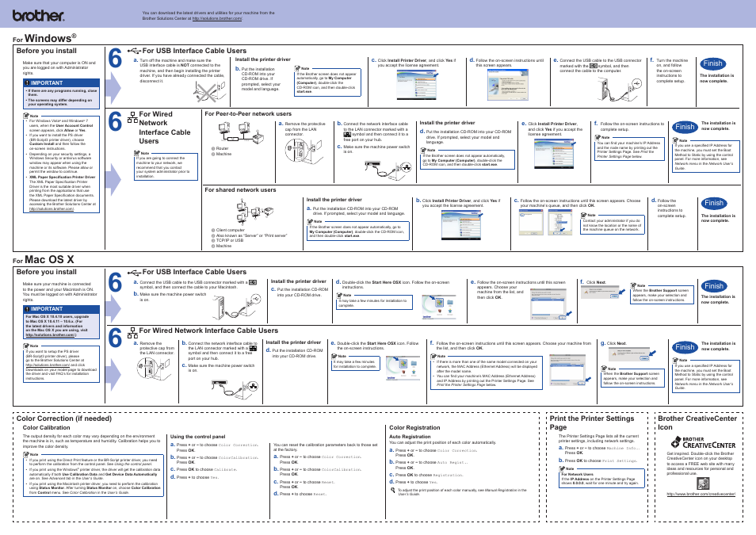Click the USB cable connection drawing in Windows step e
756x535 pixels.
(x=620, y=89)
